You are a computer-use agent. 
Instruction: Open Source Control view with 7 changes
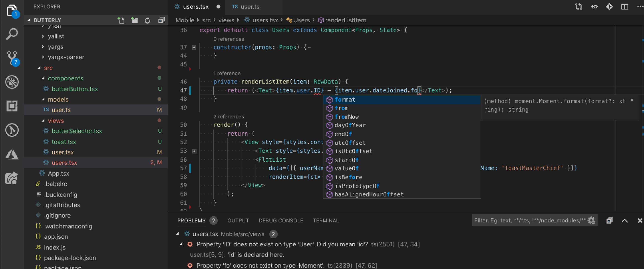tap(12, 58)
